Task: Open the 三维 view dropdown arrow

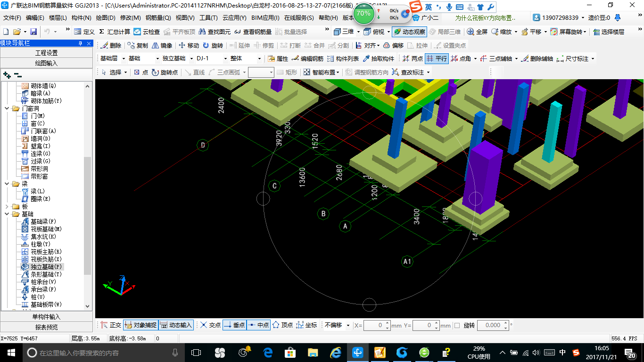Action: (358, 32)
